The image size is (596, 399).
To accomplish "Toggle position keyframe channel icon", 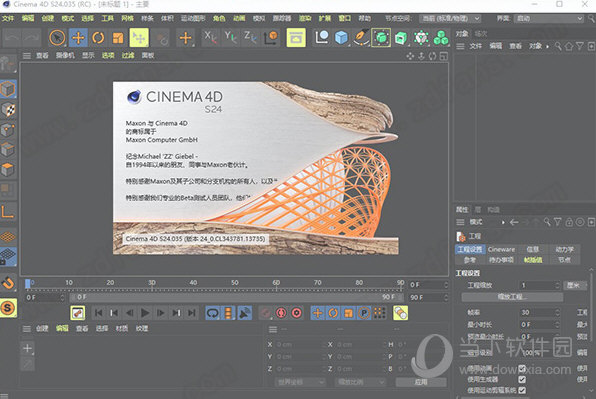I will tap(318, 313).
